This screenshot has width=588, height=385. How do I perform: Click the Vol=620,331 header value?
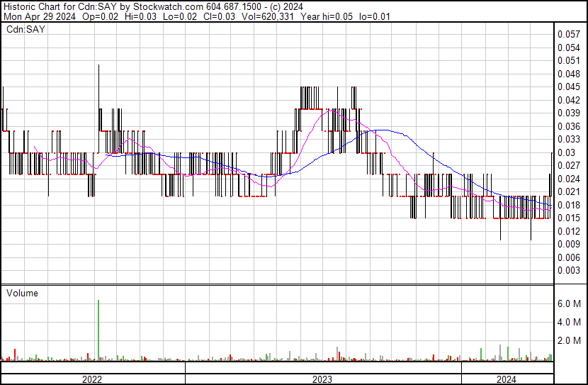[267, 16]
